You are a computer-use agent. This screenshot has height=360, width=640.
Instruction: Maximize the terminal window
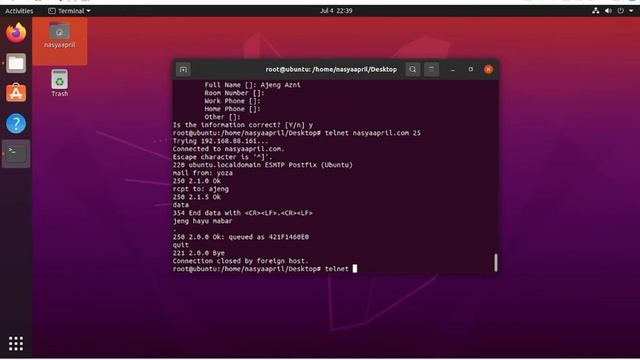tap(471, 69)
